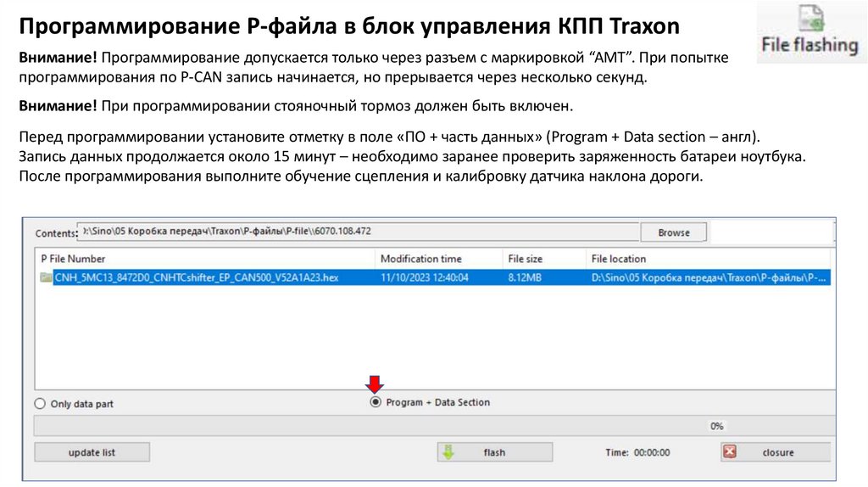
Task: Select the Only data part radio button
Action: pos(40,404)
